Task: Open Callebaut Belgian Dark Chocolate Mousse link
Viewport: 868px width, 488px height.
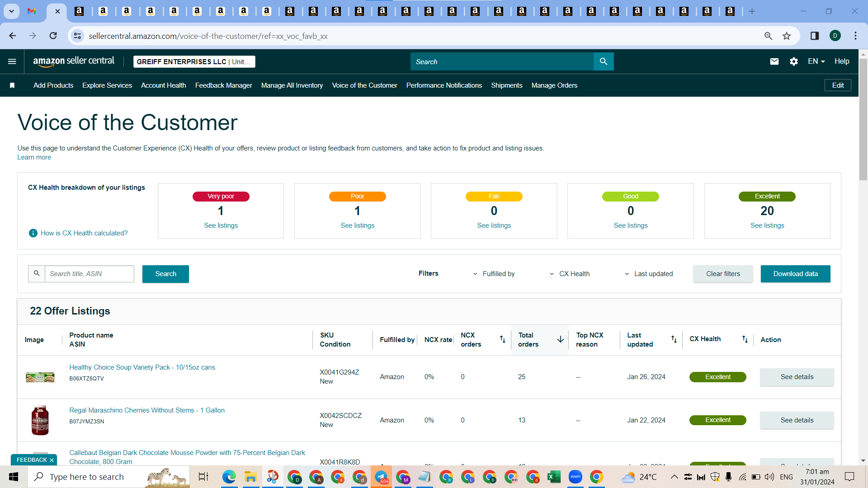Action: [187, 457]
